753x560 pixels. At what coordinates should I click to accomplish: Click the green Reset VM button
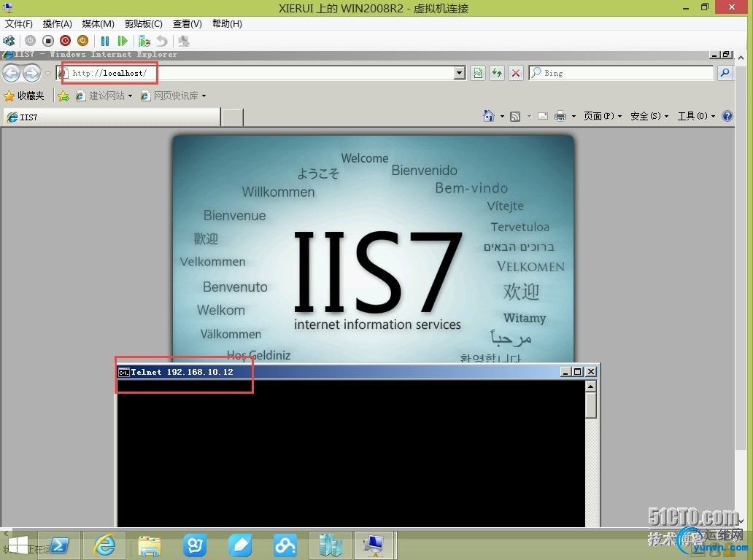(x=123, y=41)
